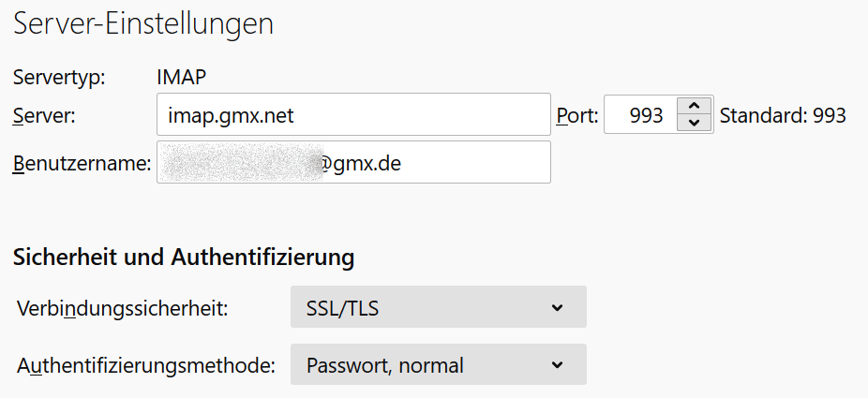Click the blurred part of the username
Image resolution: width=868 pixels, height=398 pixels.
(240, 163)
